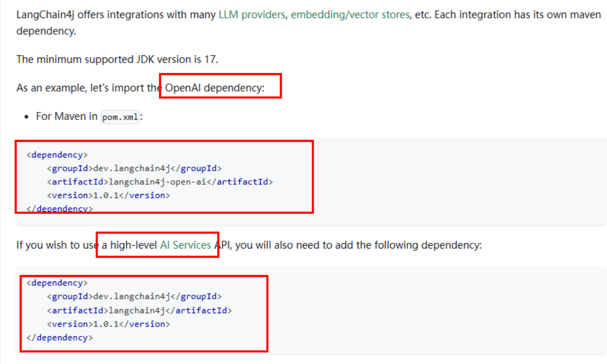Click the "For Maven in" bullet text
The height and width of the screenshot is (364, 607).
pyautogui.click(x=67, y=116)
